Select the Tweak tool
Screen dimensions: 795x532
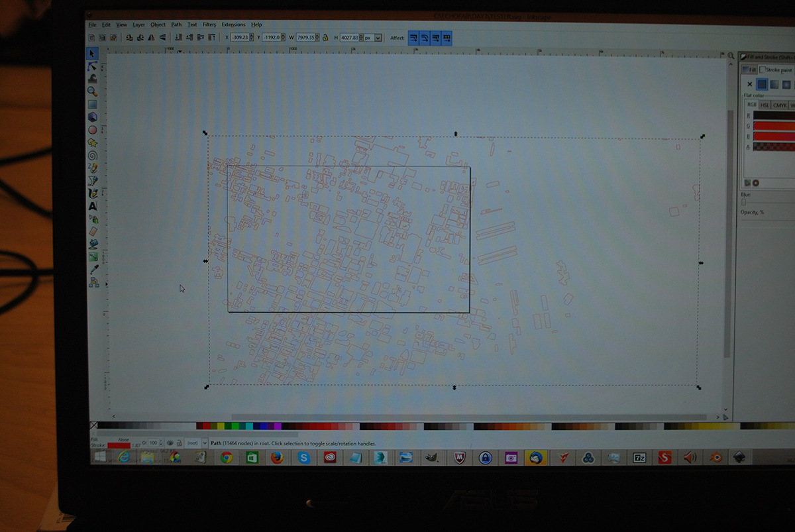[x=93, y=78]
